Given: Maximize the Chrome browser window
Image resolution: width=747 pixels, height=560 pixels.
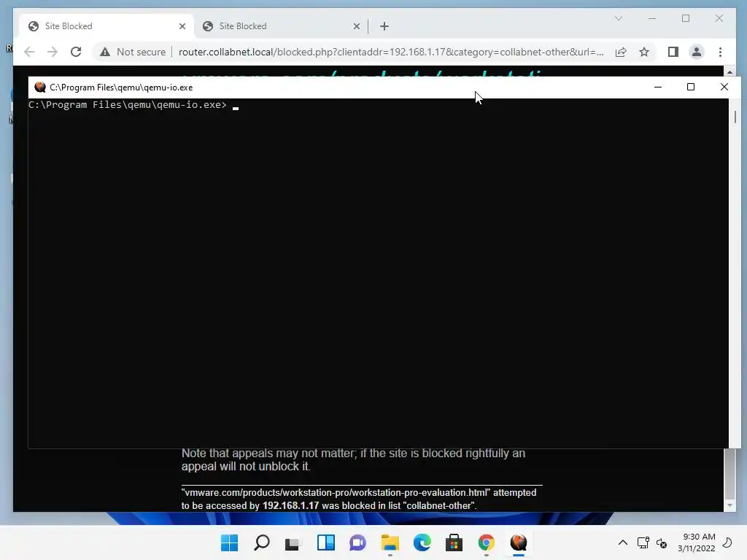Looking at the screenshot, I should coord(686,18).
